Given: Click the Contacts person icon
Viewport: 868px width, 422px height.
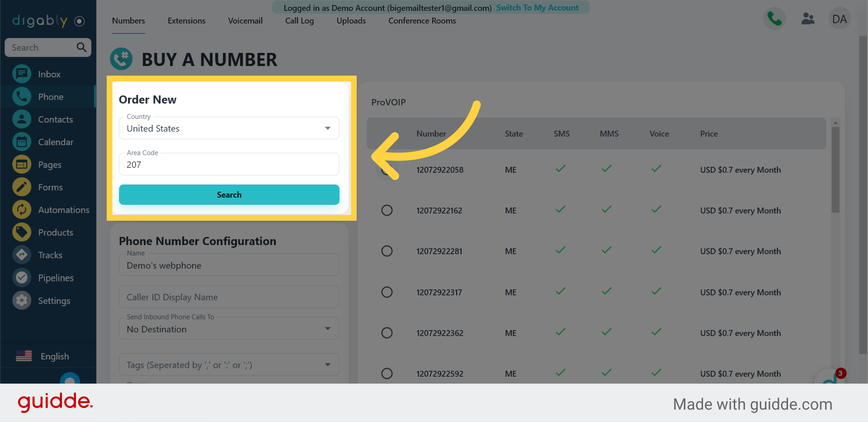Looking at the screenshot, I should (22, 119).
